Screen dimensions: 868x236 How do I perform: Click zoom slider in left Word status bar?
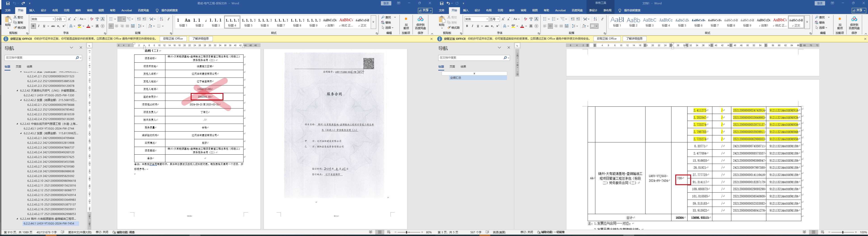point(407,232)
